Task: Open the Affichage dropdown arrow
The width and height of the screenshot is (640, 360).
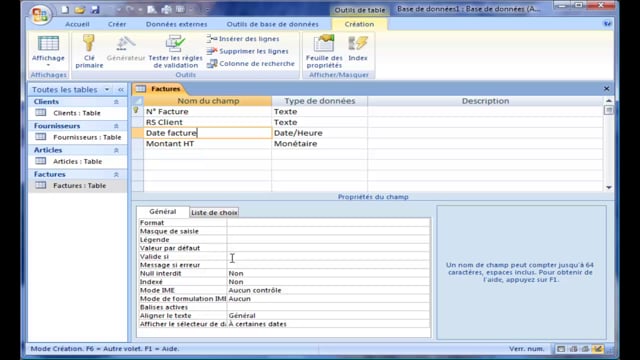Action: (x=48, y=65)
